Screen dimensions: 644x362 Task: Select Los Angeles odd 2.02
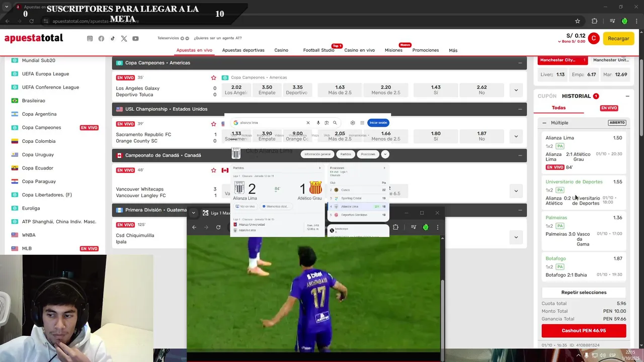236,90
